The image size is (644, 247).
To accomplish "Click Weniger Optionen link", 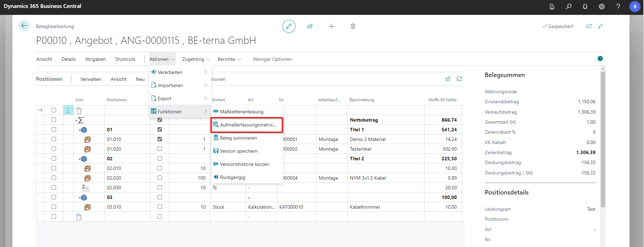I will 272,59.
